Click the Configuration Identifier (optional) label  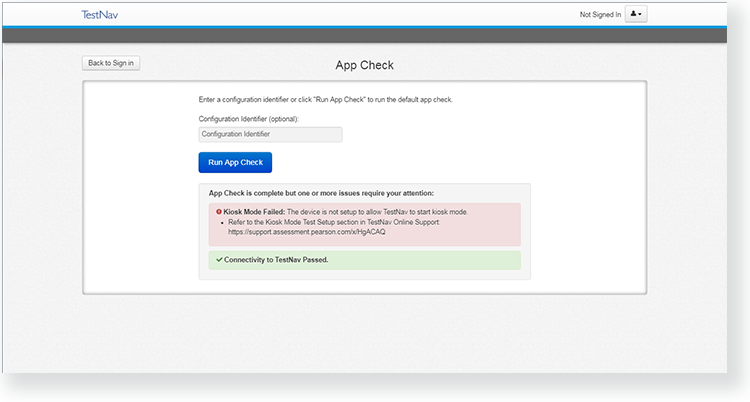pos(249,119)
